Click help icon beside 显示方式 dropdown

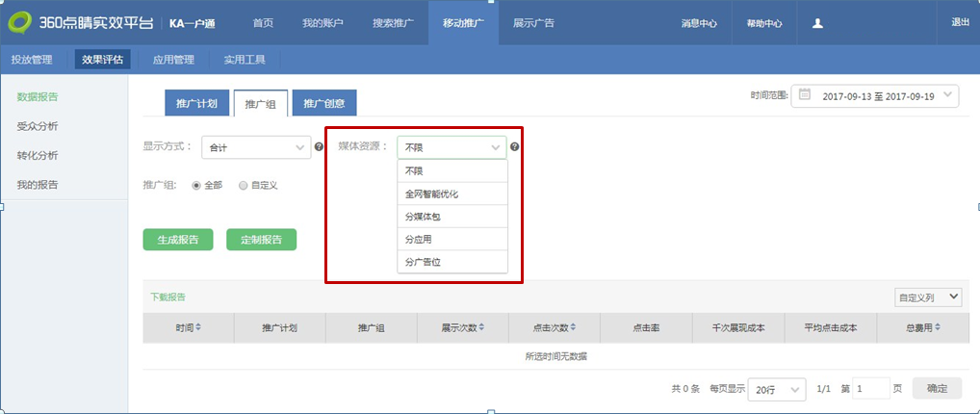pos(319,147)
